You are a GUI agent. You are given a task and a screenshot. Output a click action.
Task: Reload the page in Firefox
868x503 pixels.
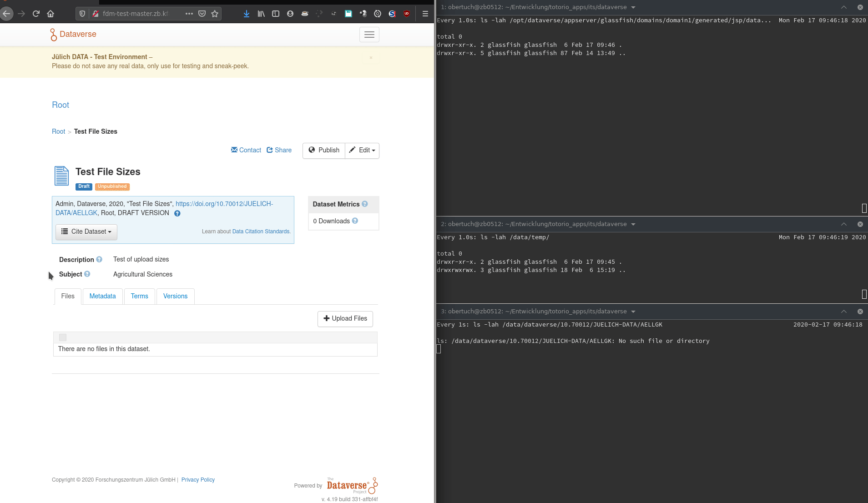(x=36, y=14)
